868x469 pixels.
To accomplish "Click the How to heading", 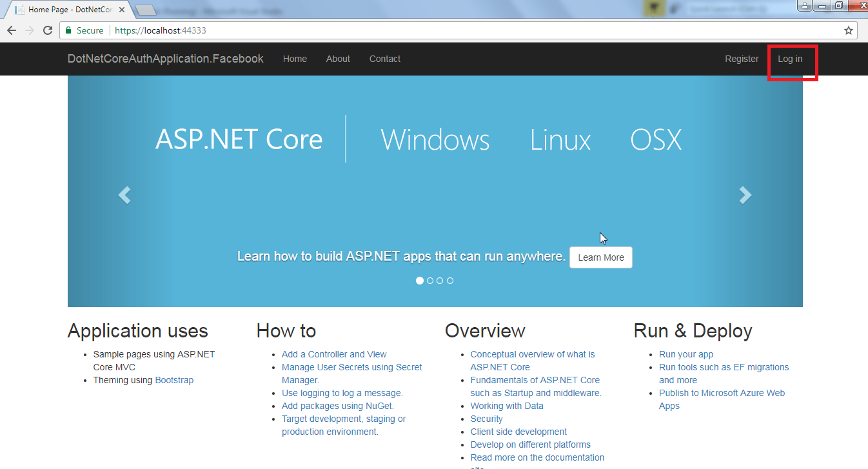I will click(286, 331).
